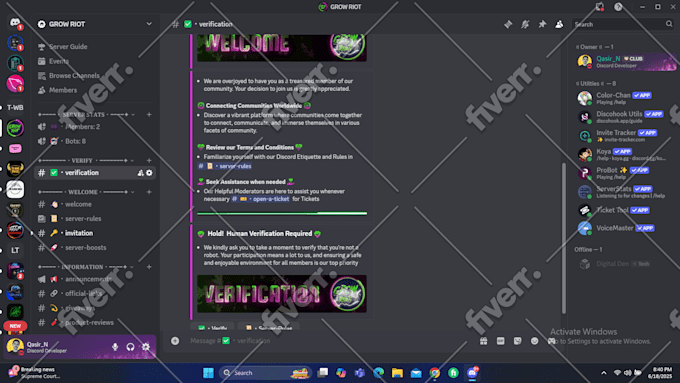Open Discohook Utils app profile
Screen dimensions: 680x383
pyautogui.click(x=626, y=117)
